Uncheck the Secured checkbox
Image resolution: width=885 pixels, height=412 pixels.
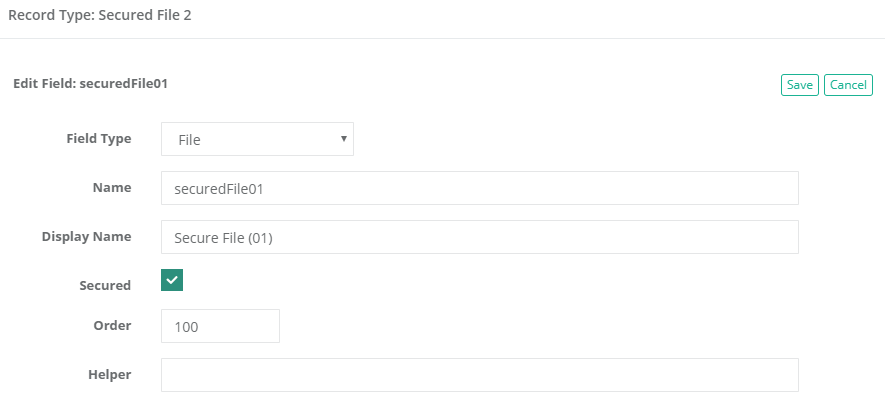(x=172, y=281)
